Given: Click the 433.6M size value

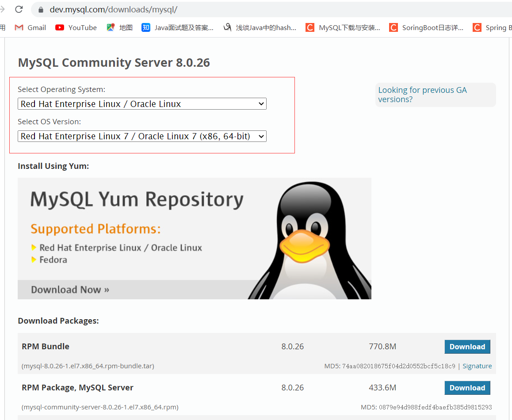Looking at the screenshot, I should click(x=382, y=388).
